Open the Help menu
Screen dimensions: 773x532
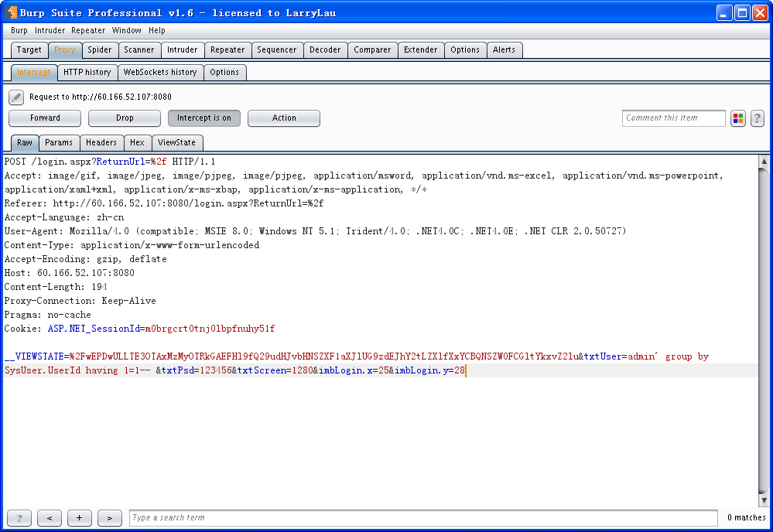157,30
